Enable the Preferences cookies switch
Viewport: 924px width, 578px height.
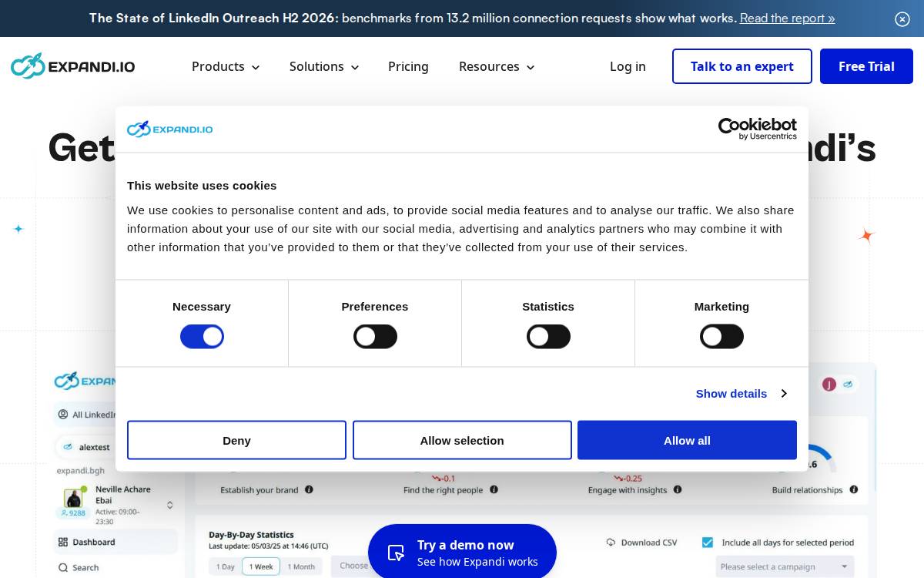coord(375,337)
